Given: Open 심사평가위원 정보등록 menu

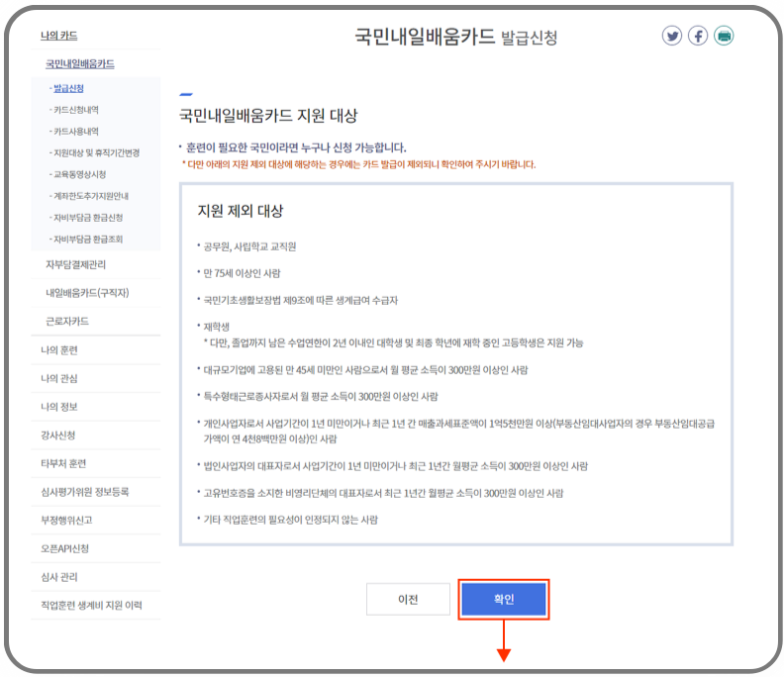Looking at the screenshot, I should (85, 492).
